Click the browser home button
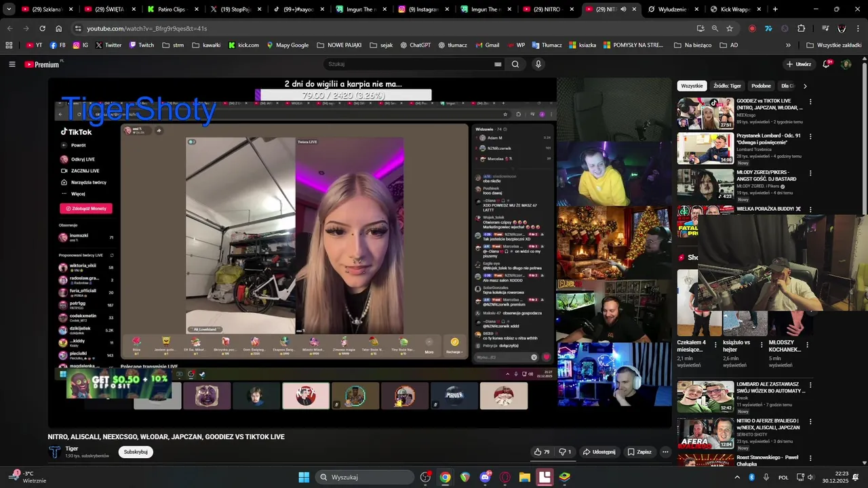Screen dimensions: 868x488 pyautogui.click(x=59, y=28)
